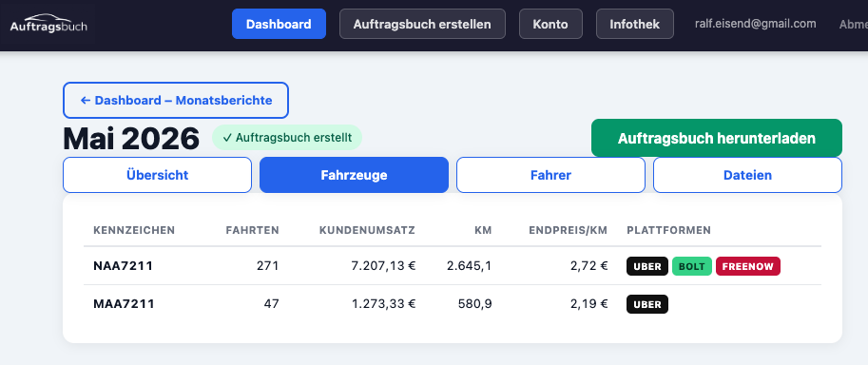
Task: Click the Mai 2026 heading
Action: tap(131, 139)
